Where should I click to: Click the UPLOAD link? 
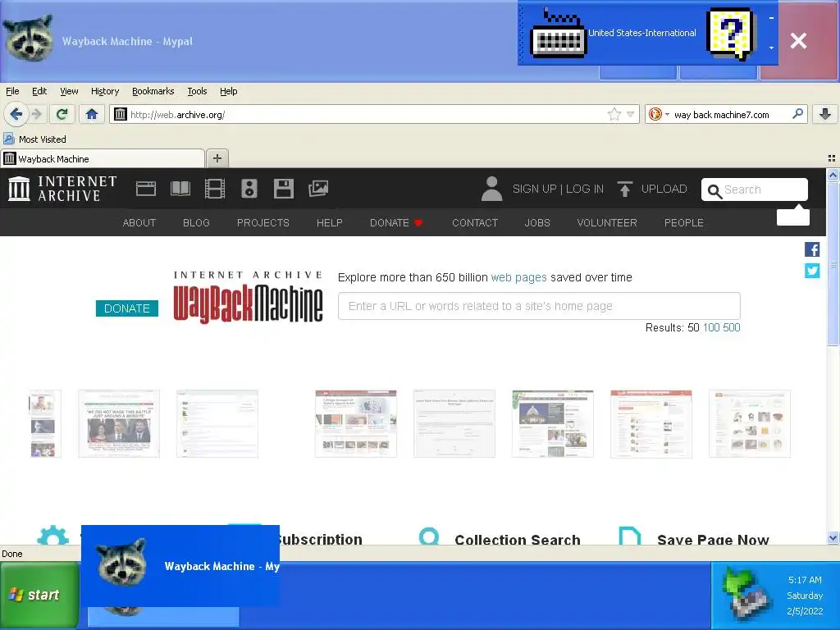pyautogui.click(x=664, y=189)
